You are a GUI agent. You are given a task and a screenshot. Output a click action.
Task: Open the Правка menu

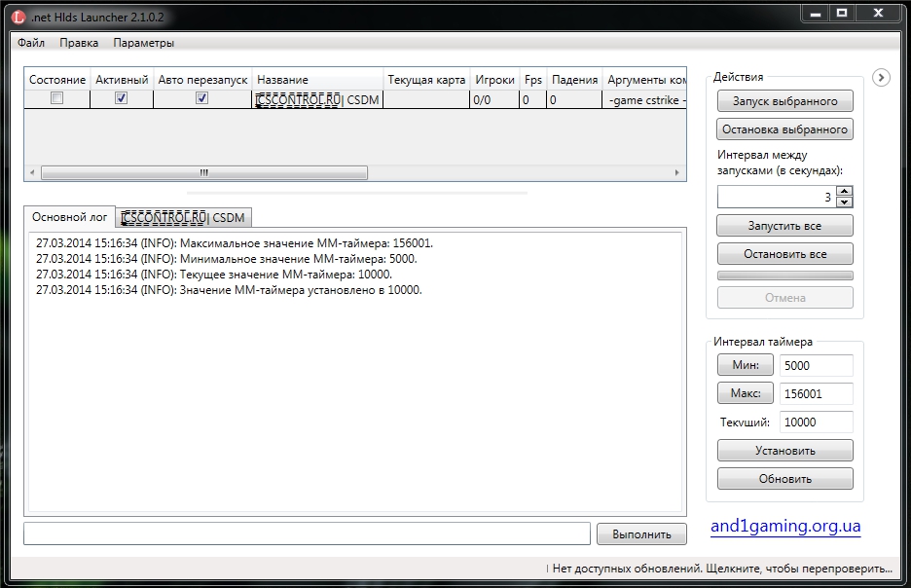[x=79, y=43]
